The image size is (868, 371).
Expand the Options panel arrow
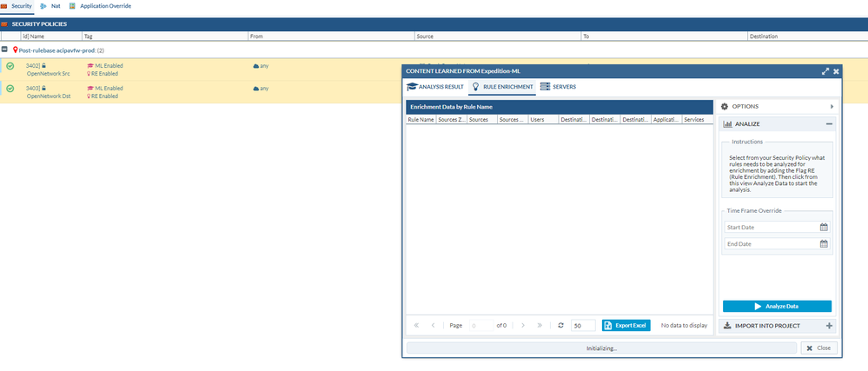pos(832,106)
